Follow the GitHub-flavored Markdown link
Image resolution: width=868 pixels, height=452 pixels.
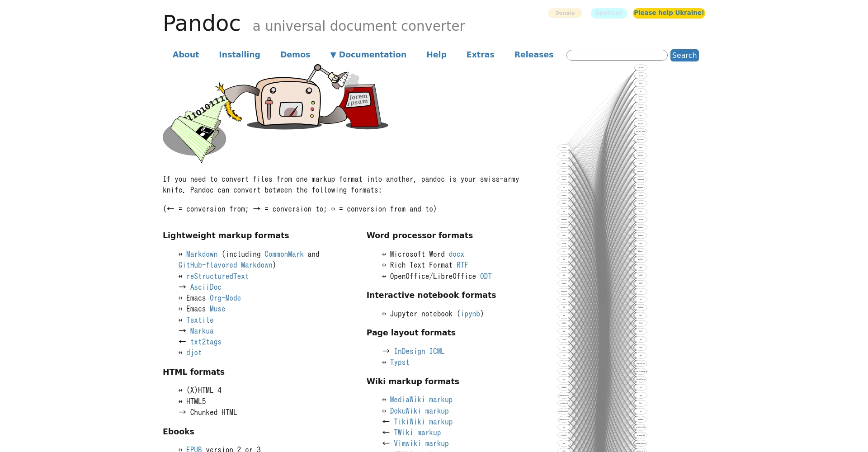click(x=226, y=265)
